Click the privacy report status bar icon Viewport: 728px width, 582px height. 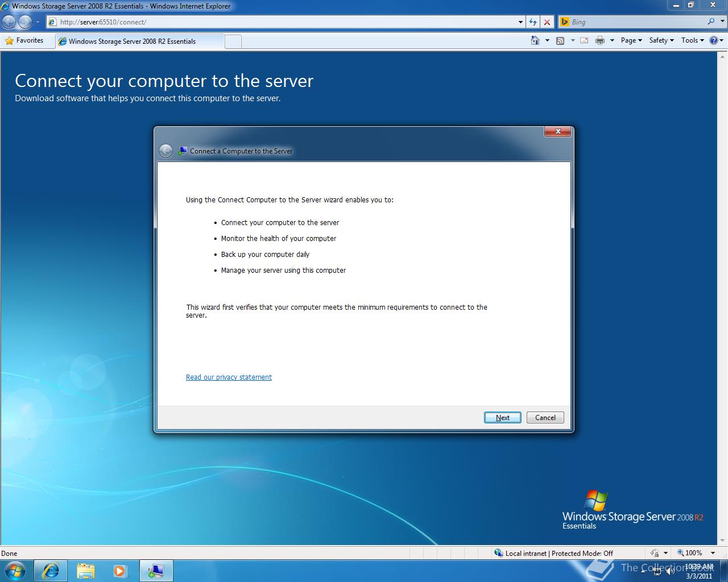(x=655, y=553)
